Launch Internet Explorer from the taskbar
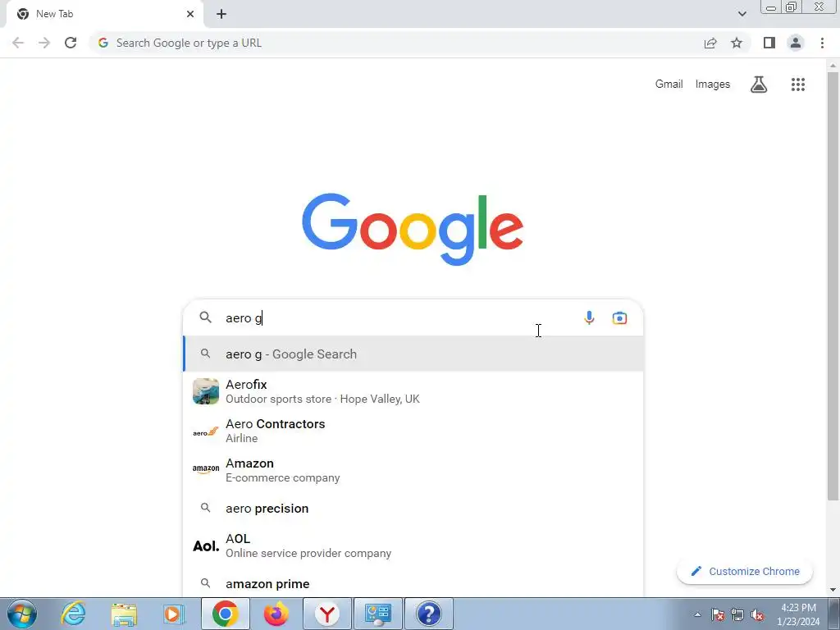The width and height of the screenshot is (840, 630). point(73,614)
